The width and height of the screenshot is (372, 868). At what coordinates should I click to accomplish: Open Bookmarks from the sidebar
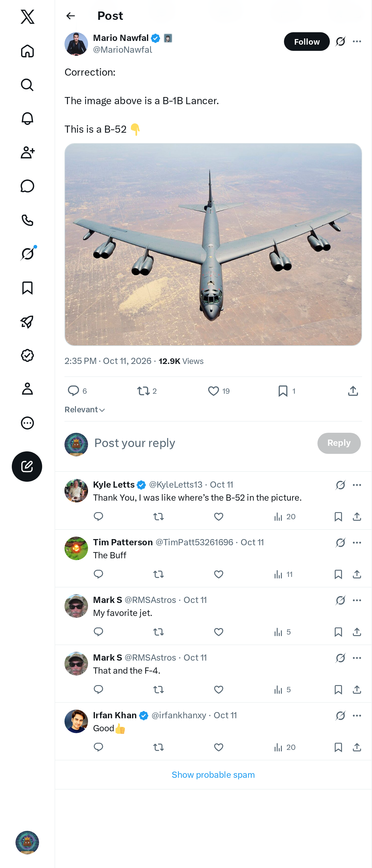pos(27,288)
